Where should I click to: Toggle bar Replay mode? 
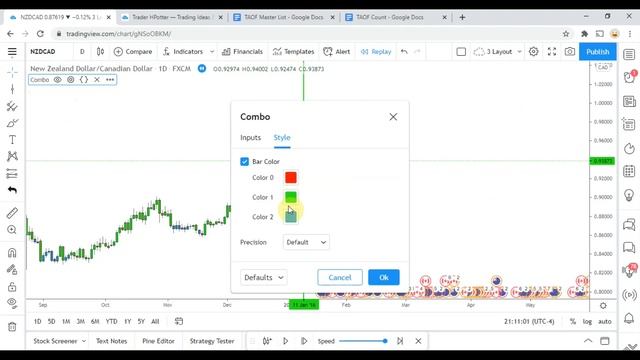tap(376, 52)
